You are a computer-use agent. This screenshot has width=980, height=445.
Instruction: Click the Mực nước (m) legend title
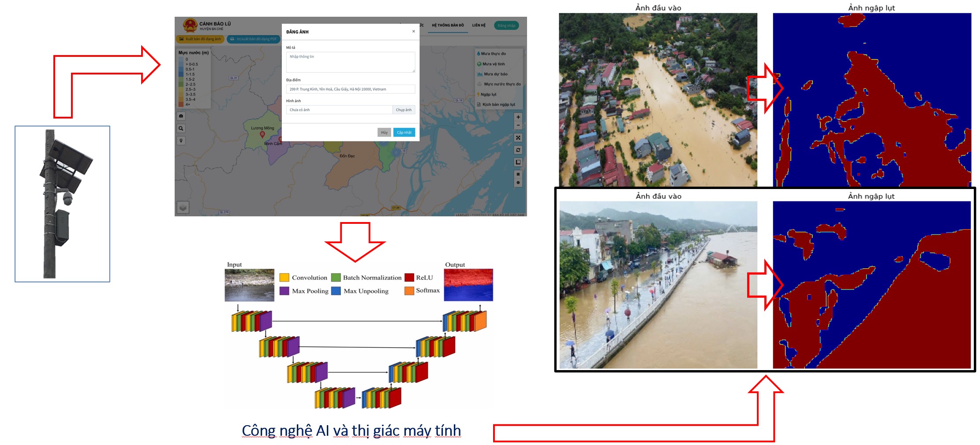[x=194, y=53]
